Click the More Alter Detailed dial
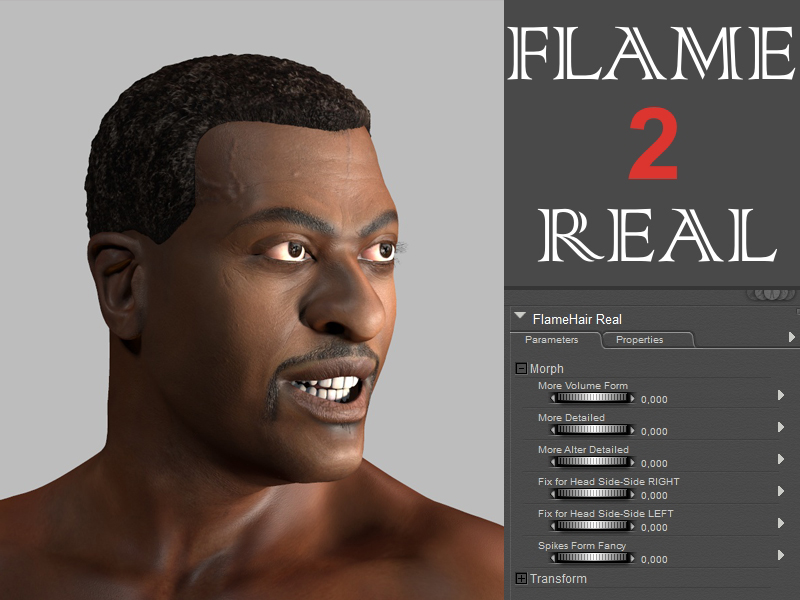Screen dimensions: 800x600 point(592,462)
